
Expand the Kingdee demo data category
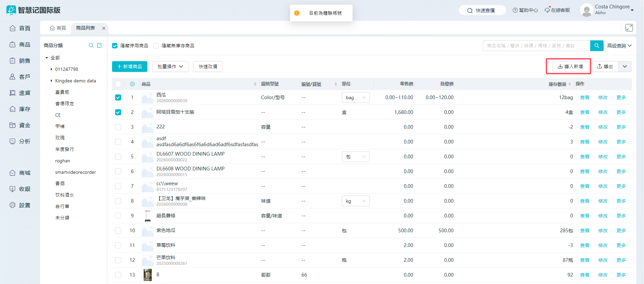pyautogui.click(x=51, y=81)
